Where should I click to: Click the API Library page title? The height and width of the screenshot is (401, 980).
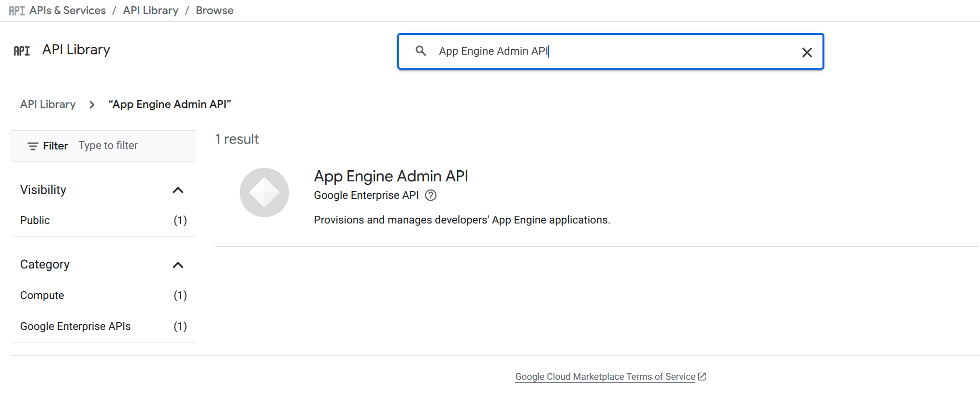(x=76, y=50)
